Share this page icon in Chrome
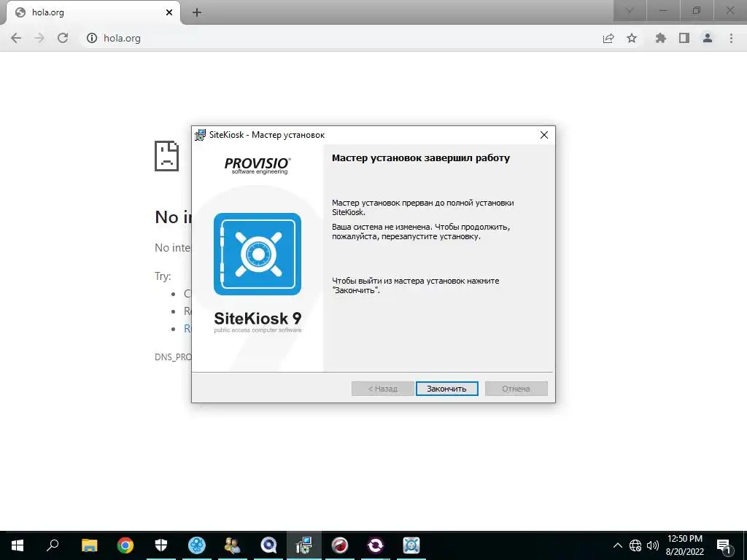This screenshot has height=560, width=747. 608,38
